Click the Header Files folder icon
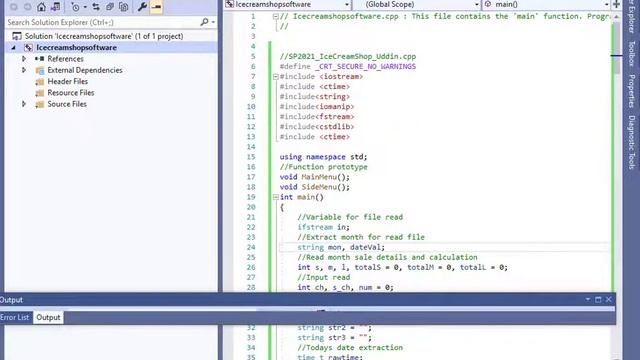This screenshot has width=640, height=360. click(40, 82)
